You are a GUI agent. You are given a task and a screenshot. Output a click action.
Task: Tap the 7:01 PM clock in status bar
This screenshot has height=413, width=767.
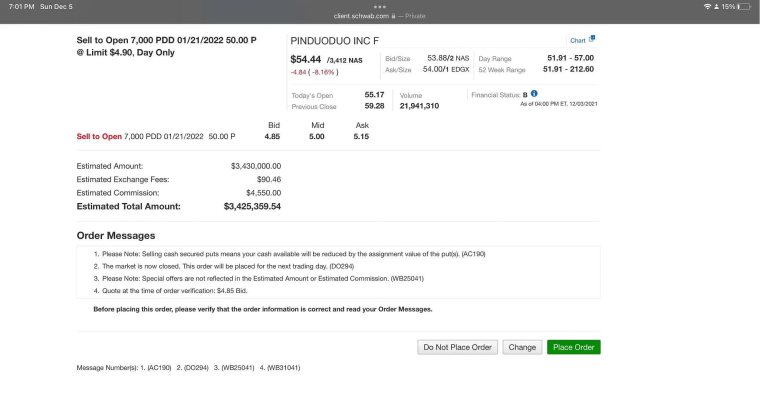click(21, 6)
